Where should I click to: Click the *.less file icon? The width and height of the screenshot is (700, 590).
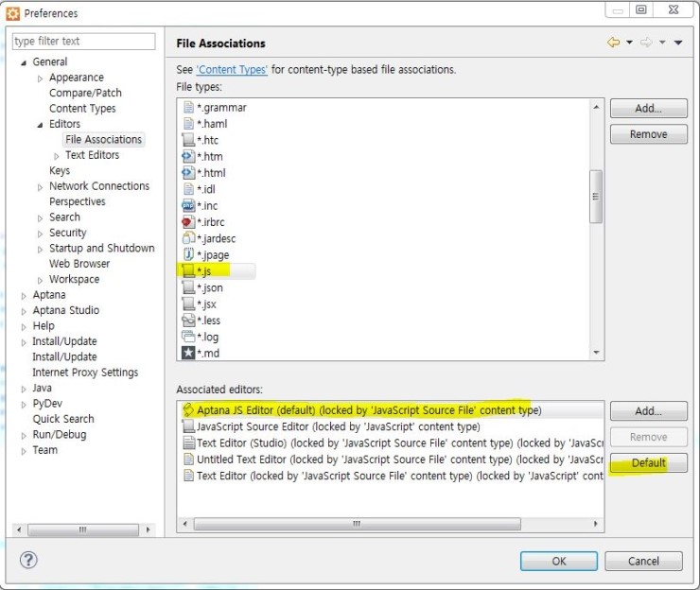tap(188, 321)
